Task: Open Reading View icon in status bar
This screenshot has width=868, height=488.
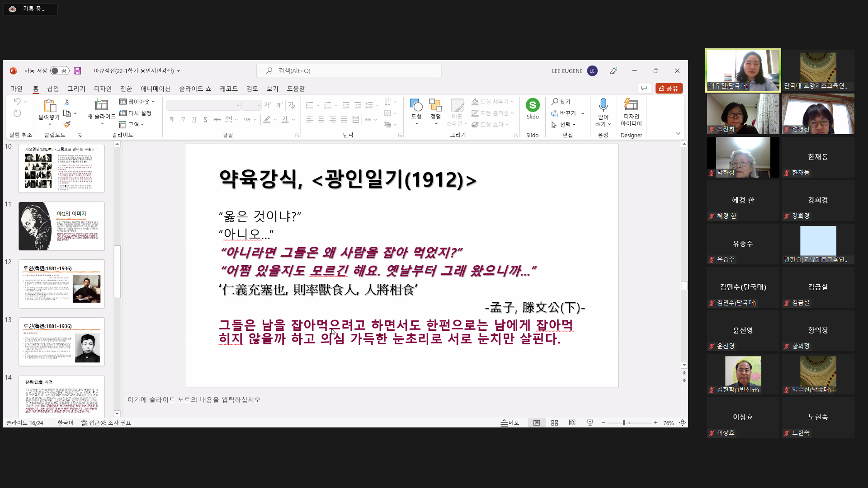Action: (572, 423)
